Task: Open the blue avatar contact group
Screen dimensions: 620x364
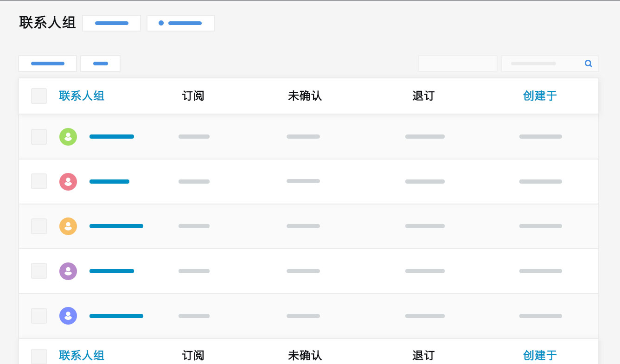Action: [x=68, y=316]
